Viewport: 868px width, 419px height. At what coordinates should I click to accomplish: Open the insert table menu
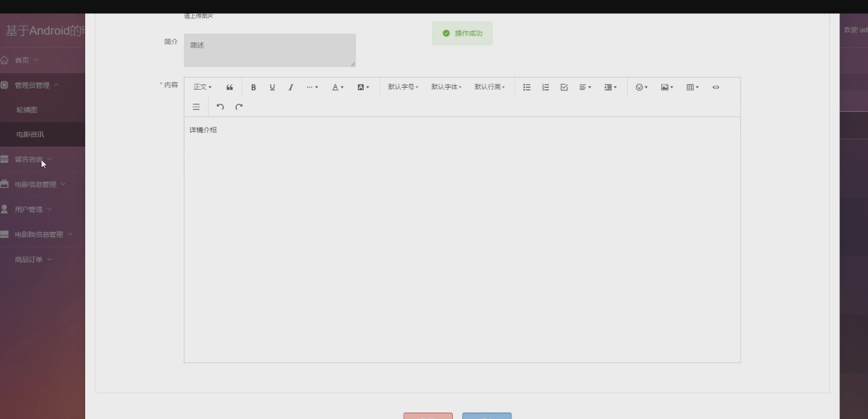click(x=692, y=87)
